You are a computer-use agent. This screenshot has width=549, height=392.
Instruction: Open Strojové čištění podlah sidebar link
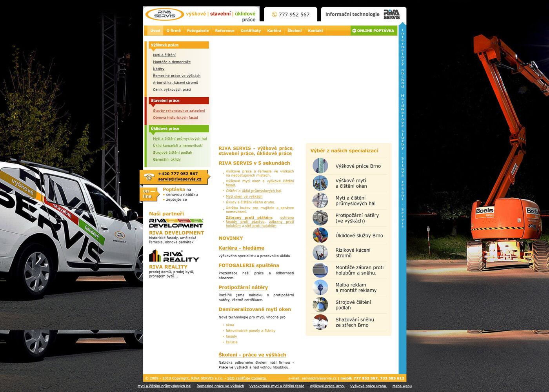pyautogui.click(x=173, y=152)
